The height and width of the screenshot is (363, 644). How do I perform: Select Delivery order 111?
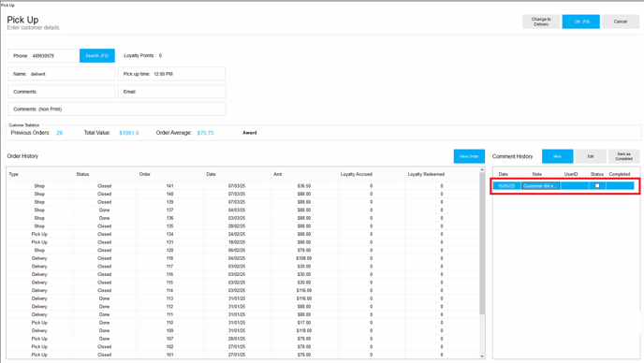click(242, 314)
